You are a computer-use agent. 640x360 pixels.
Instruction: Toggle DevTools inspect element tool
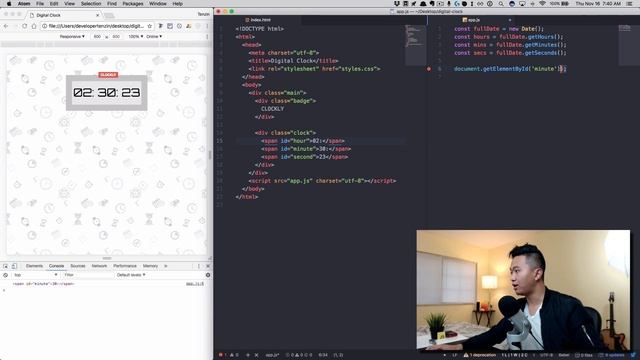pos(6,266)
